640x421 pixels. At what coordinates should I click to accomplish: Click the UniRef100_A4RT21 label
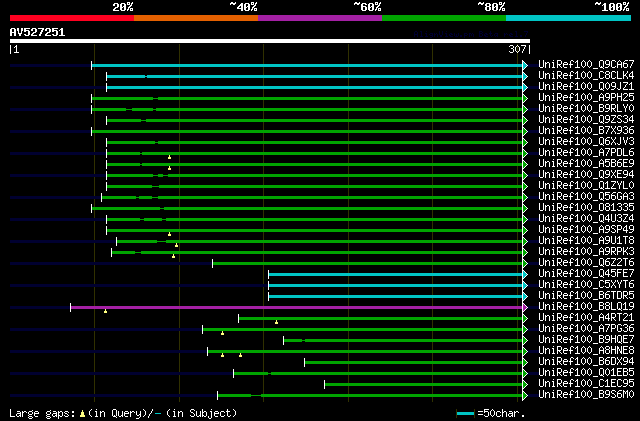click(586, 318)
